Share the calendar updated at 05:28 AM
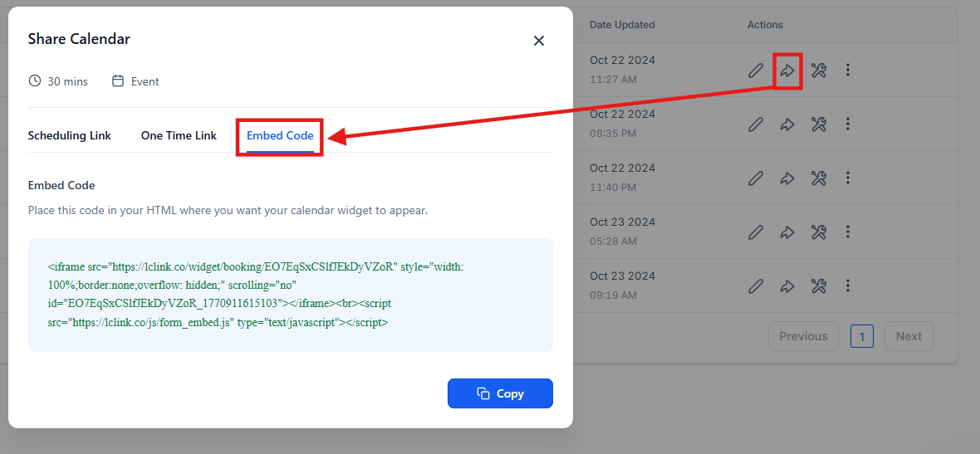Image resolution: width=980 pixels, height=454 pixels. [x=786, y=232]
